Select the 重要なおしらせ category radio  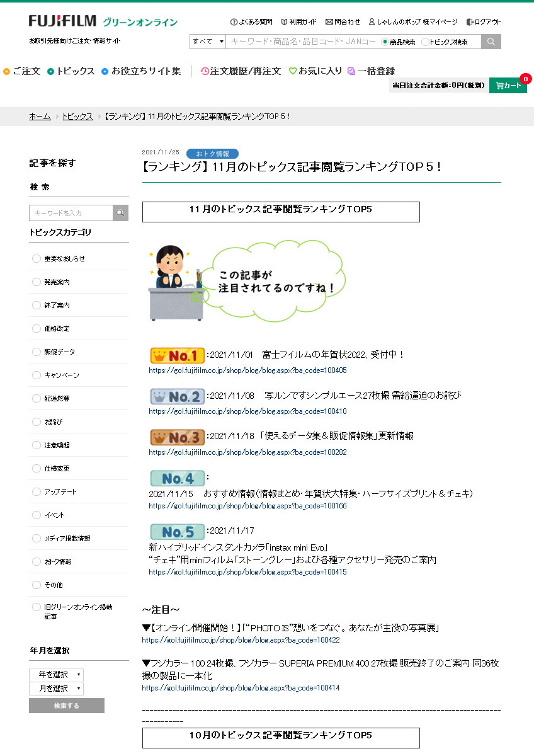[36, 259]
